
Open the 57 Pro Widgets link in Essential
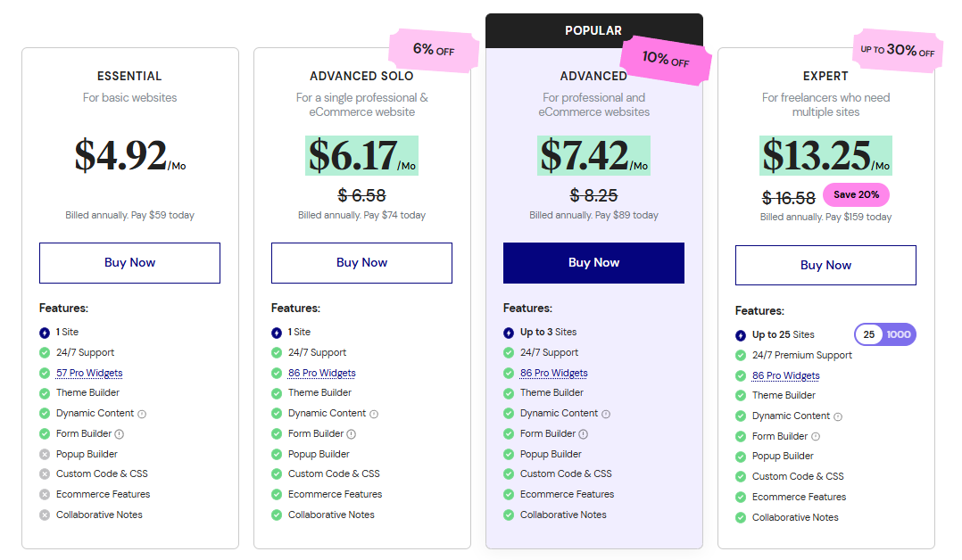point(89,373)
